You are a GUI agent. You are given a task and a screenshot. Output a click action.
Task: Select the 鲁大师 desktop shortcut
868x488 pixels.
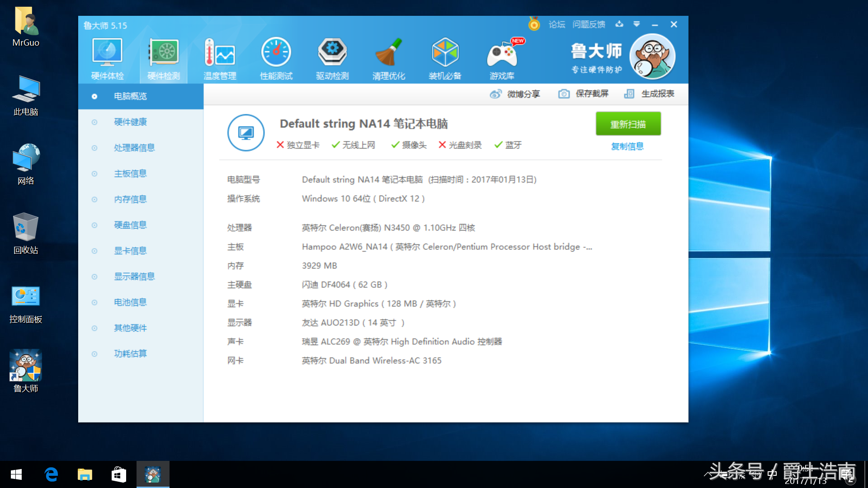click(26, 371)
